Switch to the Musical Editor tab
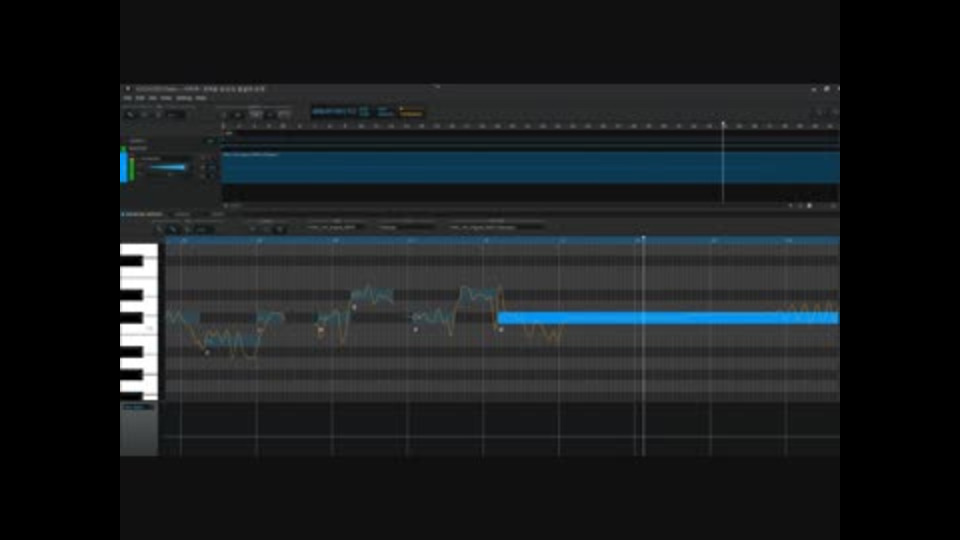Image resolution: width=960 pixels, height=540 pixels. pyautogui.click(x=143, y=214)
